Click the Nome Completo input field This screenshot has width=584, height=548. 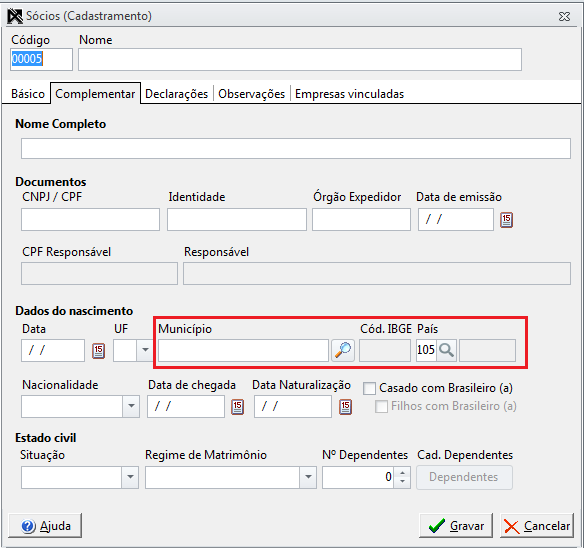pos(296,148)
